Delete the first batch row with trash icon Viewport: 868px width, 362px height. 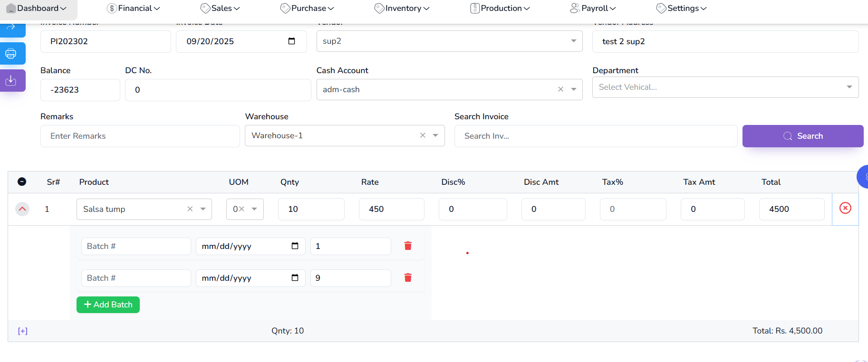coord(407,246)
